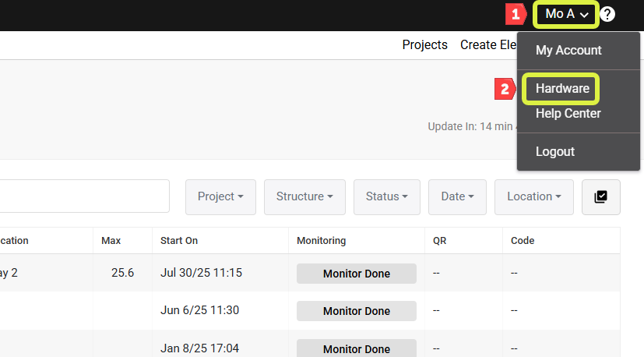
Task: Choose Hardware in the dropdown menu
Action: (562, 88)
